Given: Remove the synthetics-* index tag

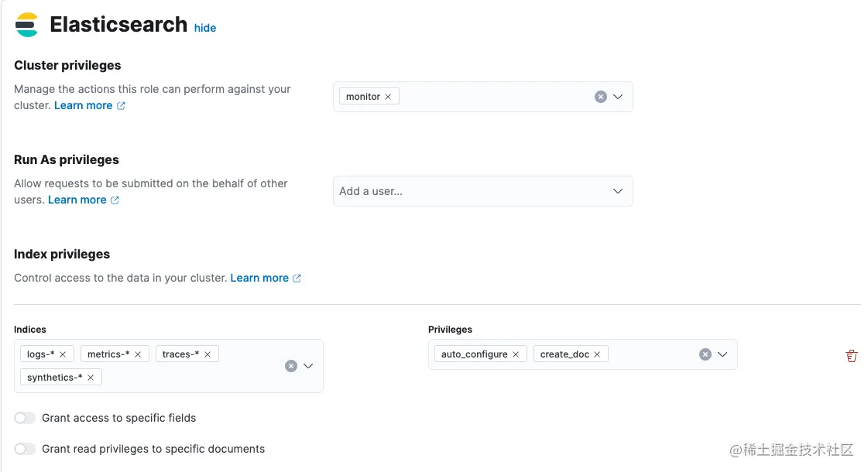Looking at the screenshot, I should 91,378.
